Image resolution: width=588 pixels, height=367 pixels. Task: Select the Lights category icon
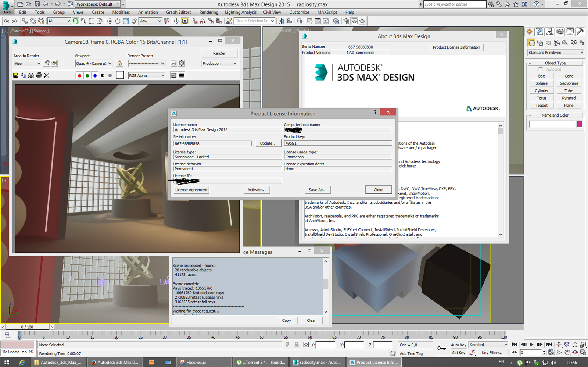[x=548, y=43]
